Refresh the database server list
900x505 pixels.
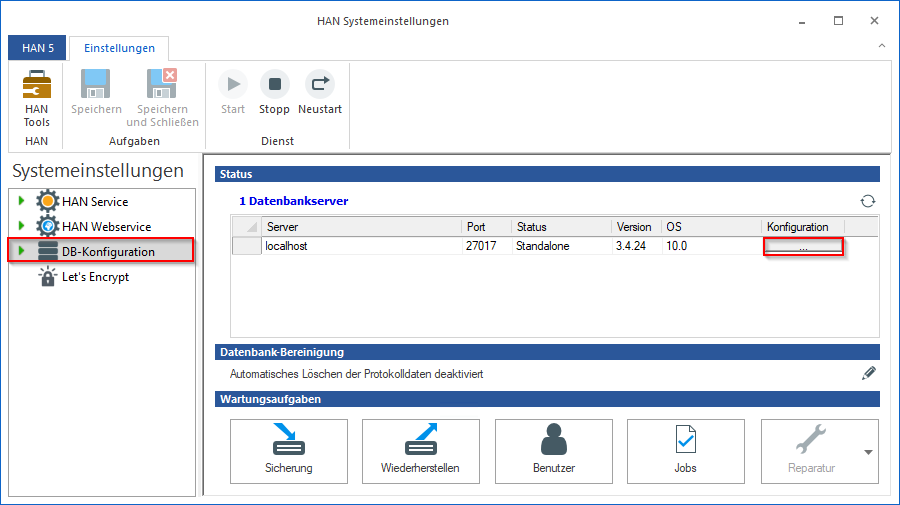868,201
